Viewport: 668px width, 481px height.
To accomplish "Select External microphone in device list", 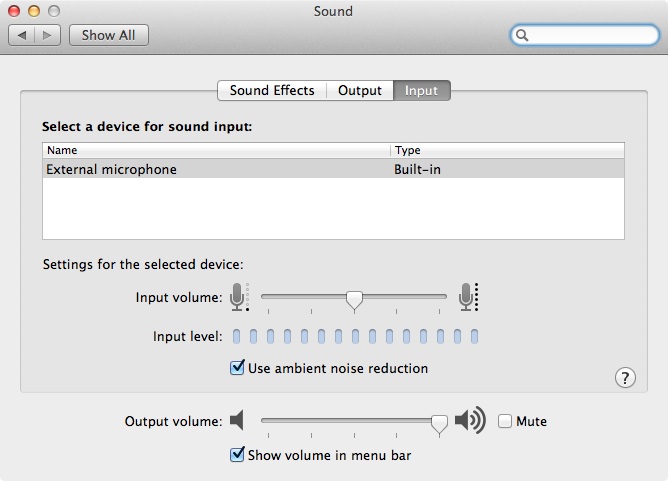I will 333,169.
